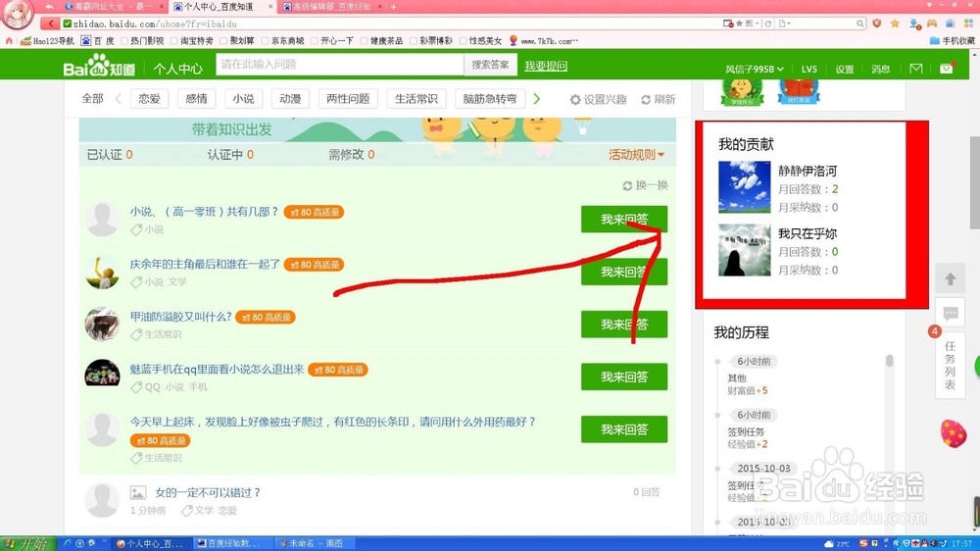Open the shopping bag icon in header
980x551 pixels.
[947, 68]
